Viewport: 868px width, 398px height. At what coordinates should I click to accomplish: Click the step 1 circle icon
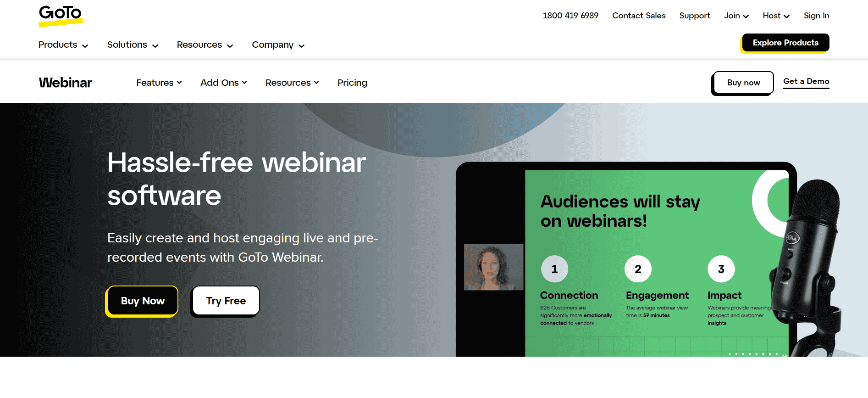(x=554, y=269)
